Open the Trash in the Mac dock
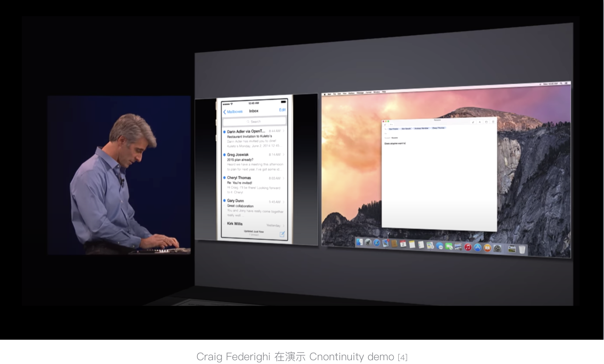Screen dimensions: 604x364 [x=522, y=249]
